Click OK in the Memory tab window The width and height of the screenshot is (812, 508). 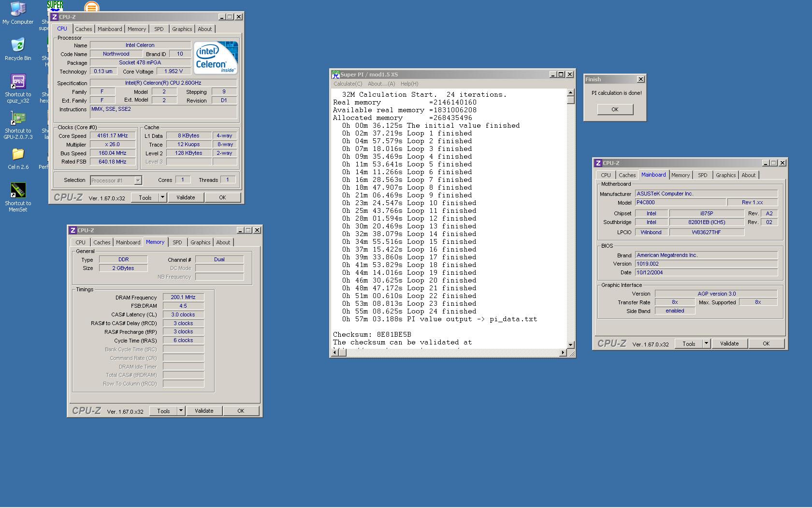click(241, 411)
